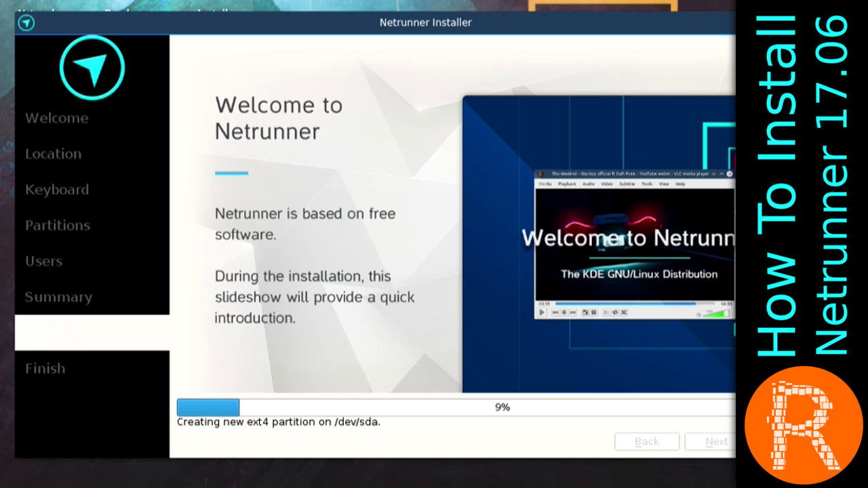Click the "Netrunner Installer" window title
Image resolution: width=868 pixels, height=488 pixels.
(425, 22)
